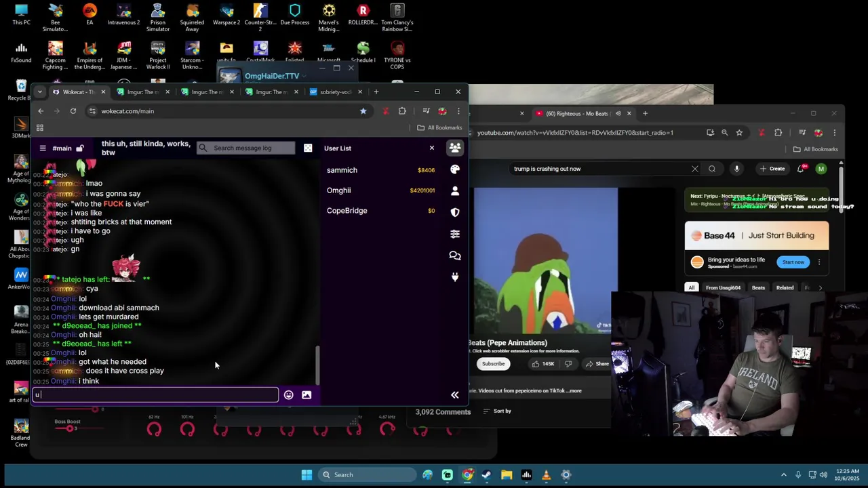Start YouTube voice search with the microphone
The height and width of the screenshot is (488, 868).
(x=736, y=169)
